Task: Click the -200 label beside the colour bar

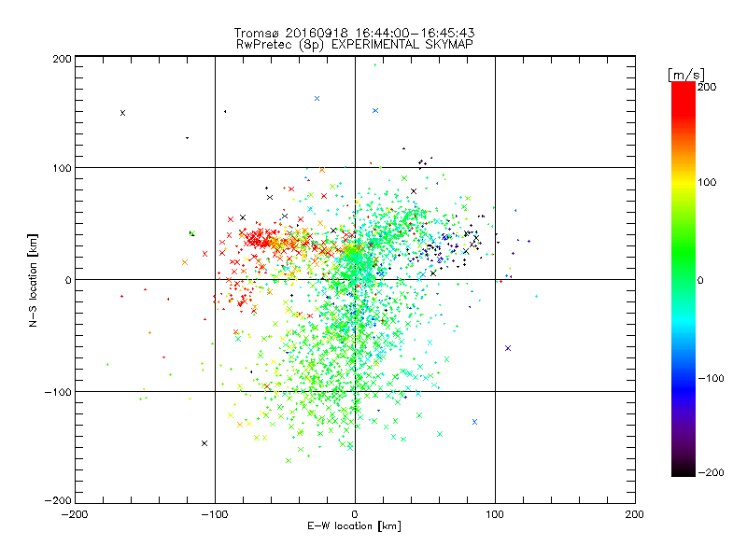Action: (x=712, y=472)
